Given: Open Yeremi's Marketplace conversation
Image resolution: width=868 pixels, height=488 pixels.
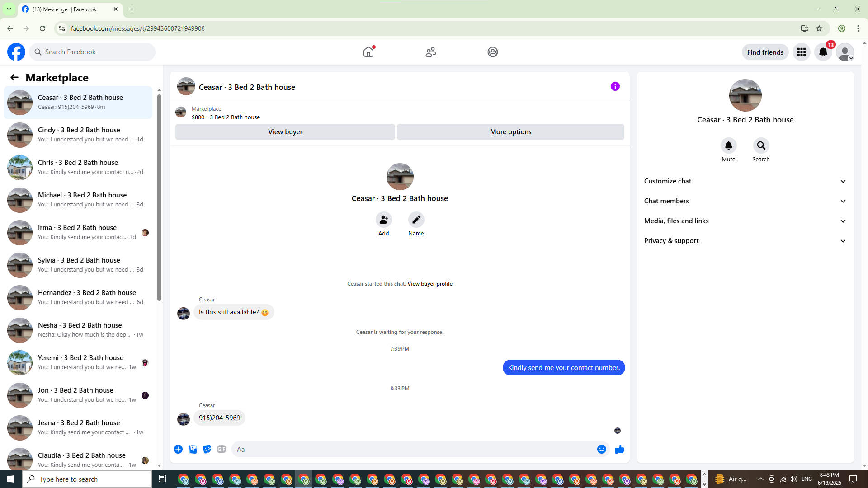Looking at the screenshot, I should (78, 362).
